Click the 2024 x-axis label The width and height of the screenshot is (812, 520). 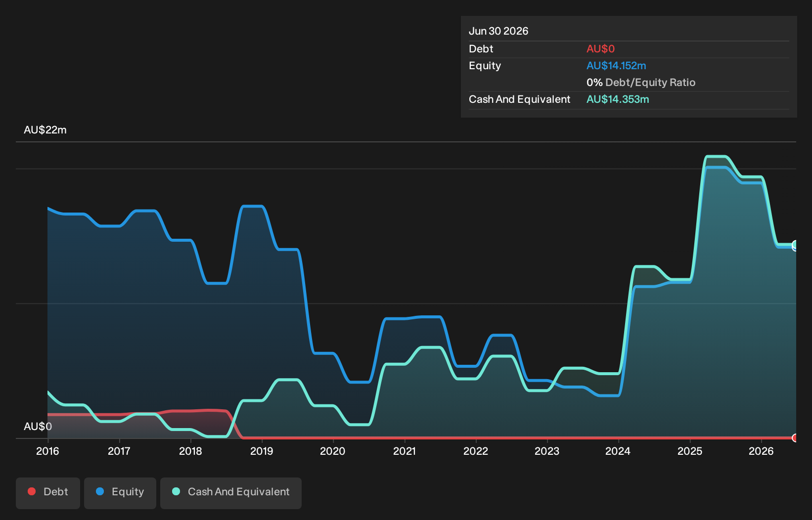point(618,451)
